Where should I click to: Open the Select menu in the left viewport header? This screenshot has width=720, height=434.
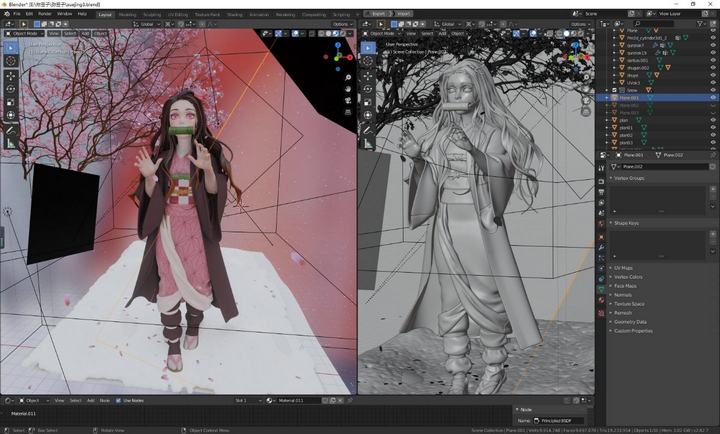coord(70,34)
